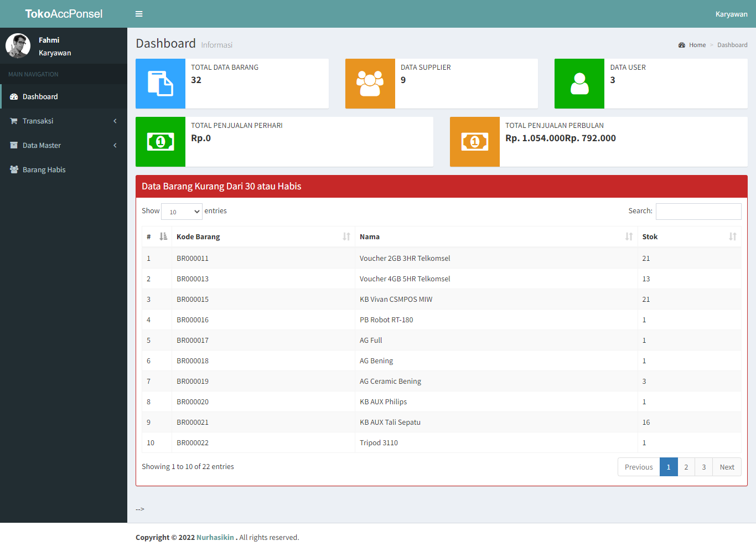
Task: Sort by Kode Barang column arrows
Action: pos(346,236)
